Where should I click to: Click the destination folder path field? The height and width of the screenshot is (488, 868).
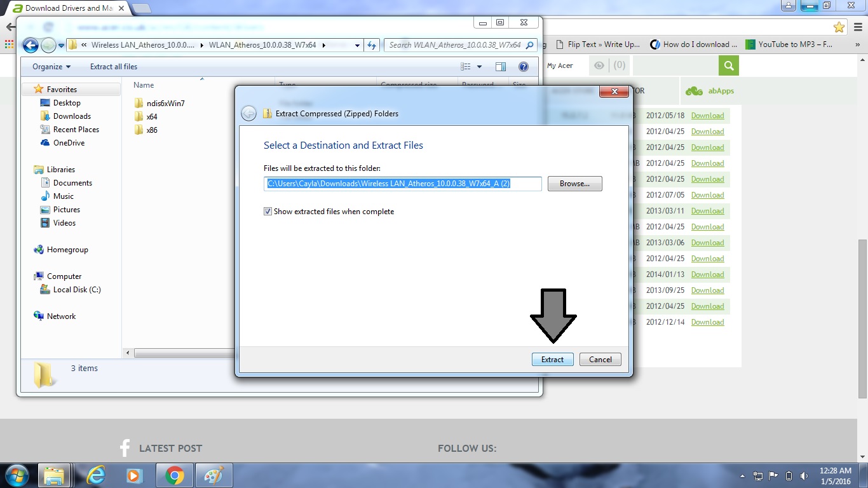coord(403,184)
